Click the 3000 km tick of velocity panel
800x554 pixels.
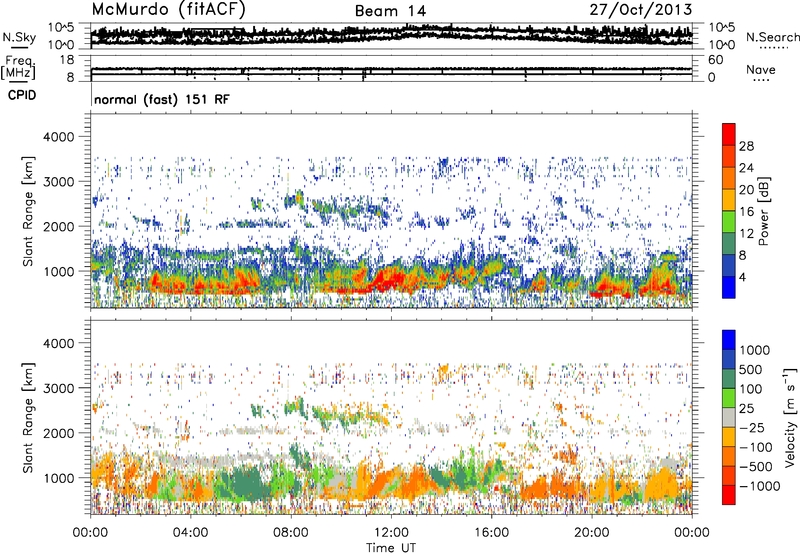tap(58, 388)
